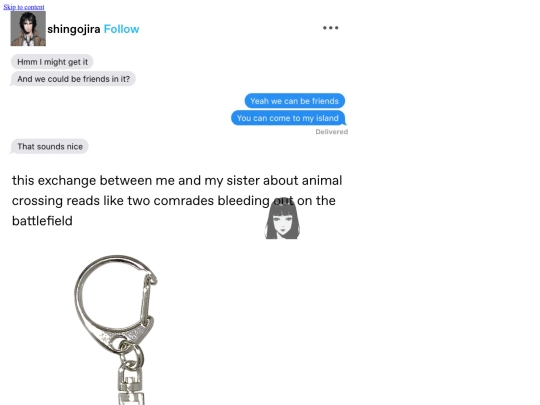This screenshot has height=405, width=540.
Task: Open the three-dot post options menu
Action: [331, 28]
